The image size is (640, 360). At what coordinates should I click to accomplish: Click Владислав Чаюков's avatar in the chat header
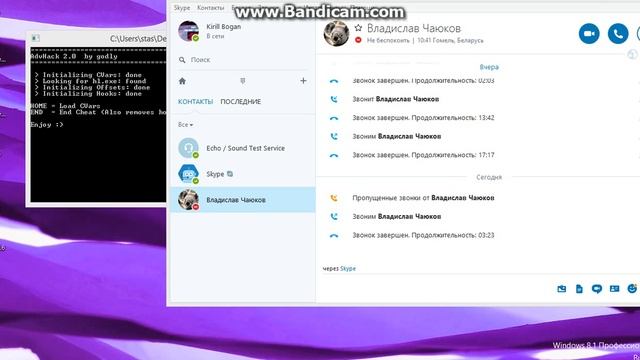coord(336,33)
